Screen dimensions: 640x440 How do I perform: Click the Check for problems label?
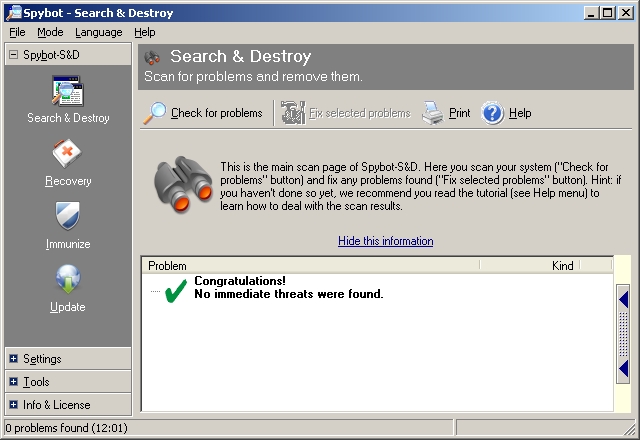[216, 113]
